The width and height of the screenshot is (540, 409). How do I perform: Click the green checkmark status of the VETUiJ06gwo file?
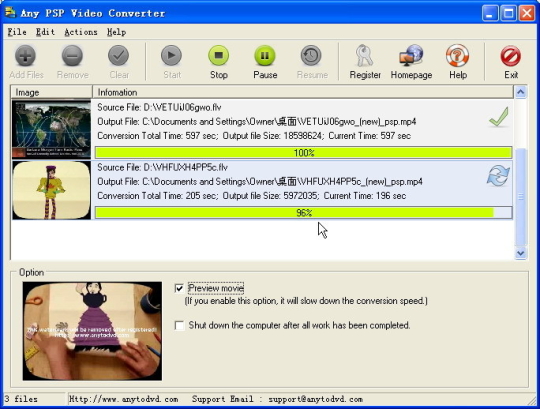point(499,117)
